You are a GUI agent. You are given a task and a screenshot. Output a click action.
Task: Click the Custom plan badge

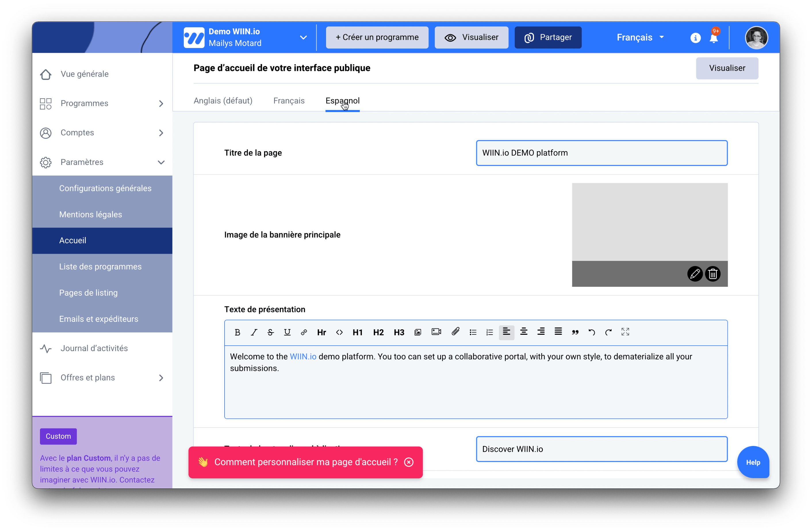tap(58, 436)
